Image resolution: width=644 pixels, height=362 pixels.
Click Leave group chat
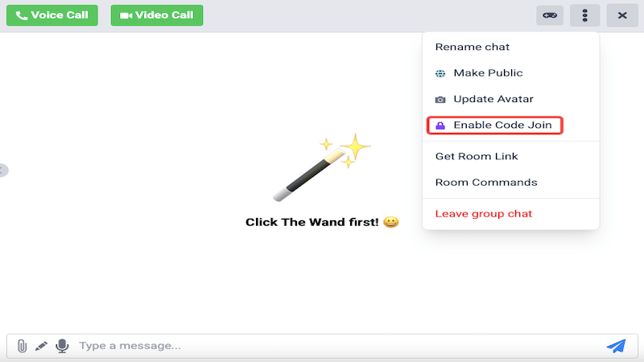484,214
